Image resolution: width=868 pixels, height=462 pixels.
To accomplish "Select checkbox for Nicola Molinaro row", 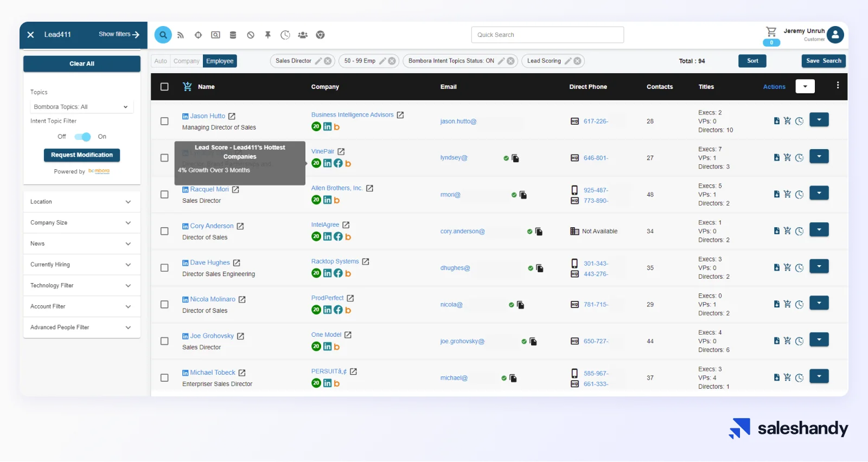I will 164,305.
